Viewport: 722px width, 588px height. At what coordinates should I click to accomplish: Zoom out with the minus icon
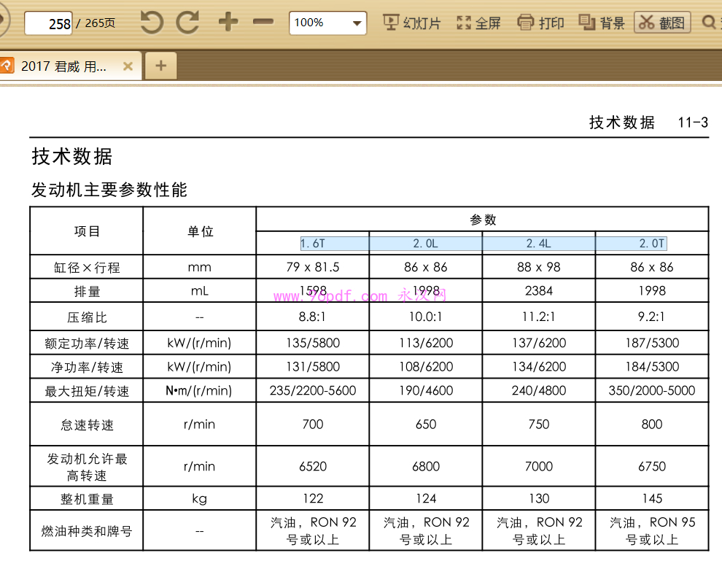click(x=263, y=23)
